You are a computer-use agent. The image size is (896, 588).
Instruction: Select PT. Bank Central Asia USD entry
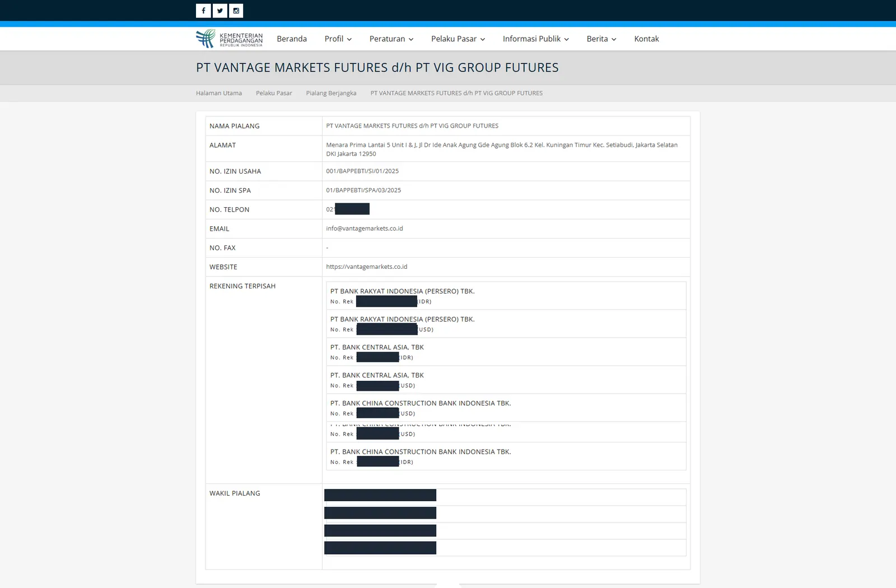[506, 380]
